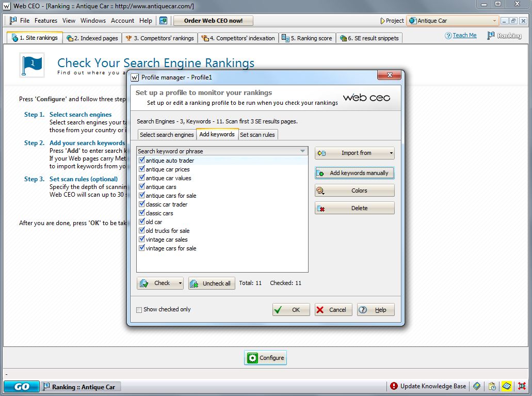Open the Features menu
Image resolution: width=532 pixels, height=396 pixels.
pyautogui.click(x=46, y=21)
